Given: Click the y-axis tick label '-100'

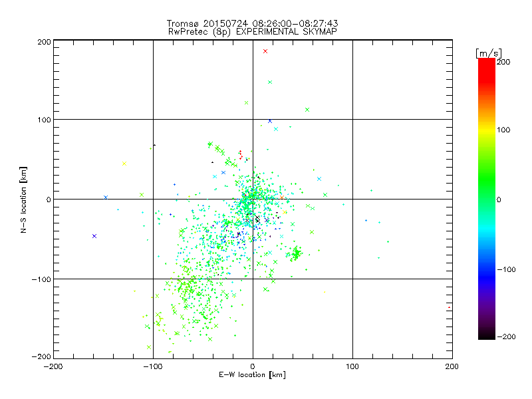Looking at the screenshot, I should click(41, 279).
